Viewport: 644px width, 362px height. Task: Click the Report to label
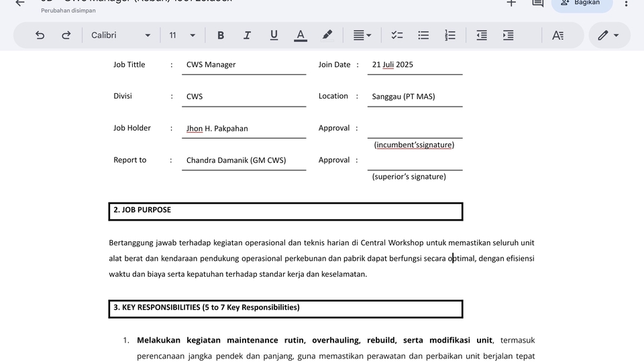coord(129,160)
